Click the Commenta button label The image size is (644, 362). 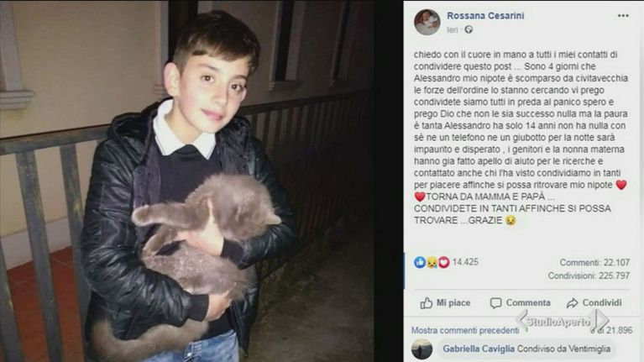[x=528, y=303]
